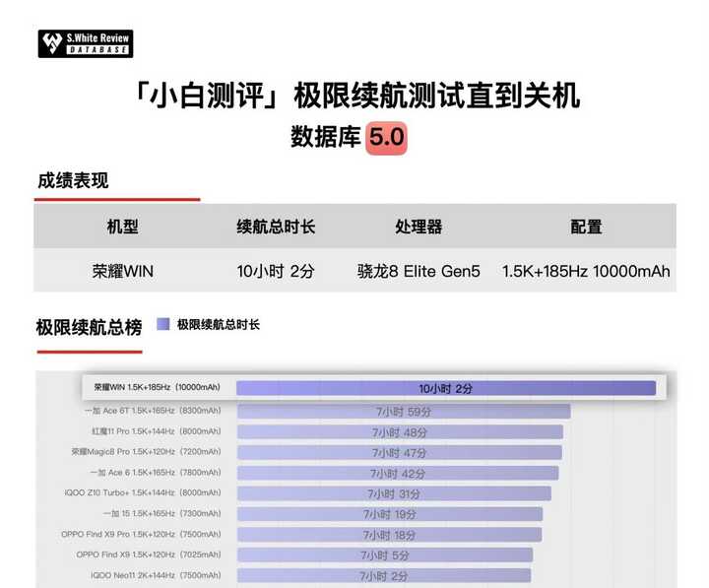Image resolution: width=709 pixels, height=588 pixels.
Task: Click the 一加 Ace 6T chart label
Action: [153, 411]
